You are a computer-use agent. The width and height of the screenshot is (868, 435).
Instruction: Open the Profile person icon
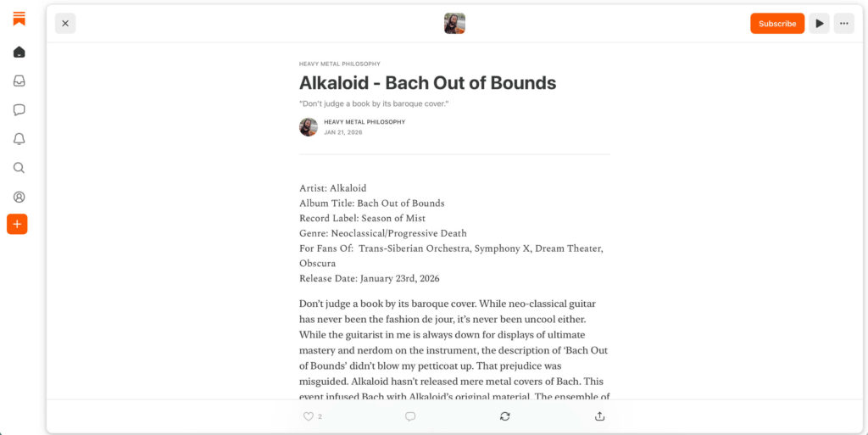pyautogui.click(x=19, y=197)
